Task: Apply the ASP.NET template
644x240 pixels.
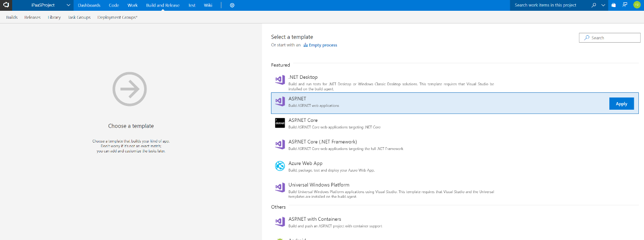Action: [x=622, y=104]
